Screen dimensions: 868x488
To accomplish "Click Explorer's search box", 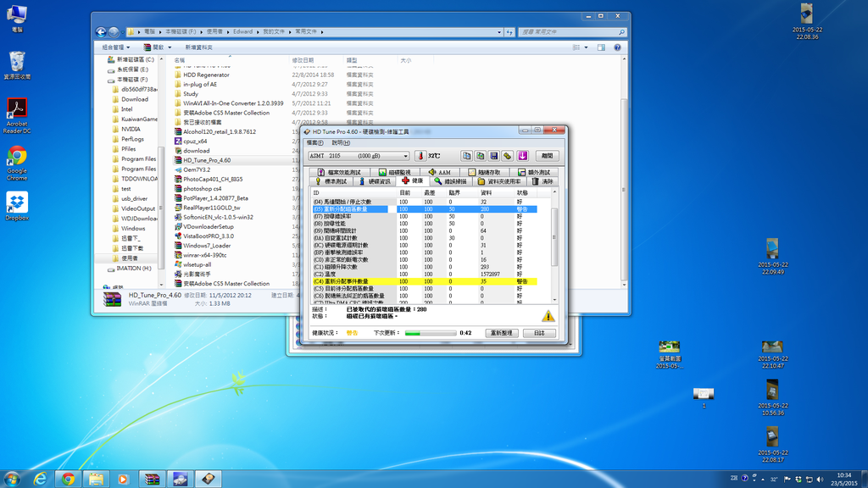I will [572, 32].
